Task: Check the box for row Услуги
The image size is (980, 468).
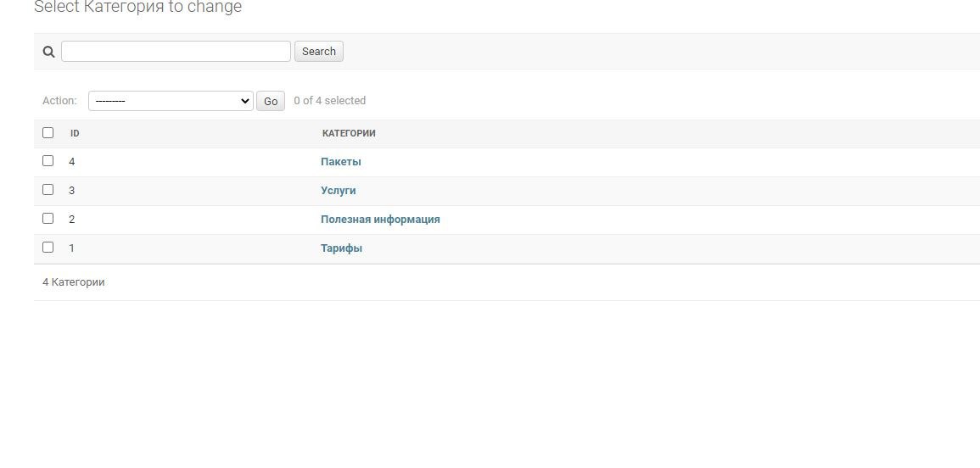Action: point(48,189)
